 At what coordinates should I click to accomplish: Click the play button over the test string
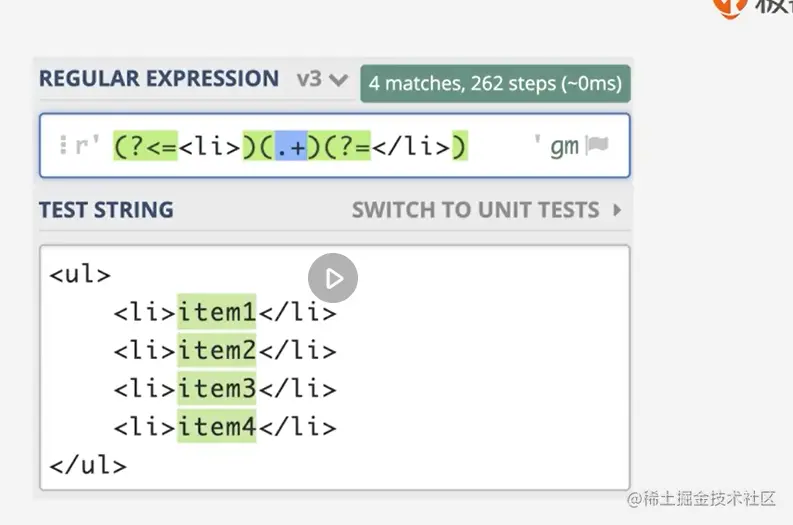333,278
